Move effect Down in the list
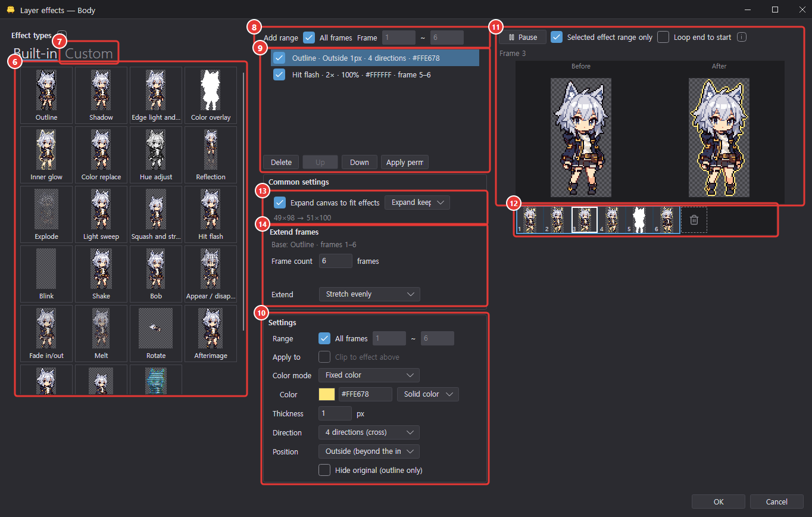Screen dimensions: 812x517 360,162
